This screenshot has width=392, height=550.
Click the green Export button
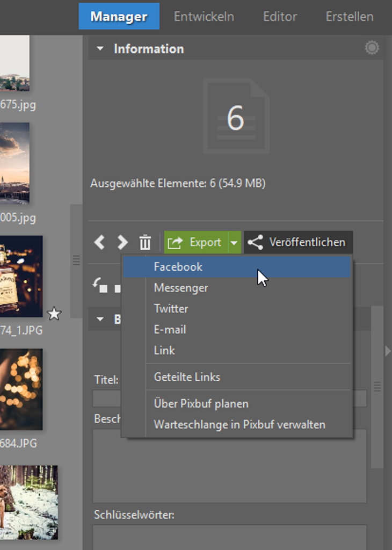click(197, 243)
